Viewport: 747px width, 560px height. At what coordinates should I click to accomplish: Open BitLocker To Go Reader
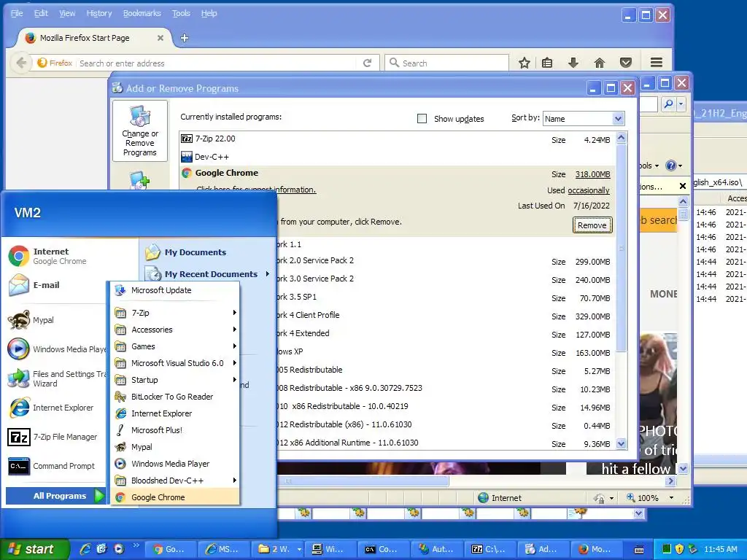pos(175,397)
